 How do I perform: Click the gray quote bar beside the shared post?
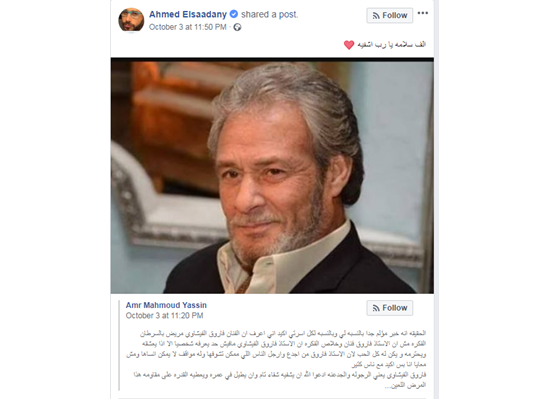119,345
